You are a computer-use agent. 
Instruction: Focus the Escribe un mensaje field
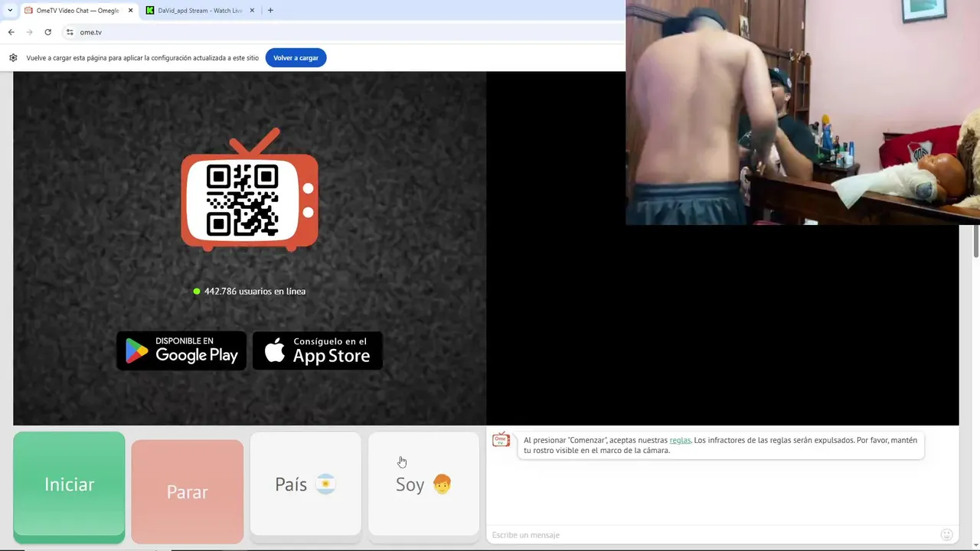pos(712,535)
